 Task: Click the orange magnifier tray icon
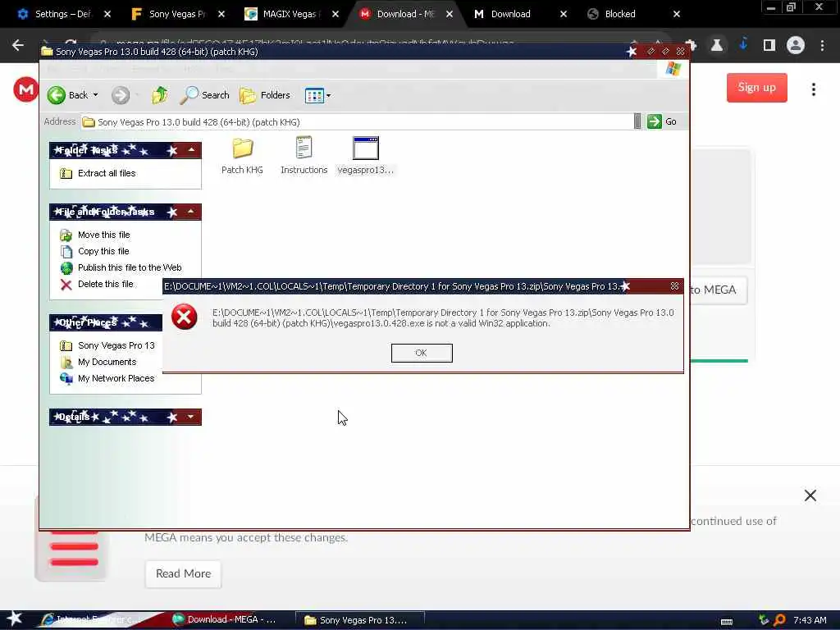point(780,620)
